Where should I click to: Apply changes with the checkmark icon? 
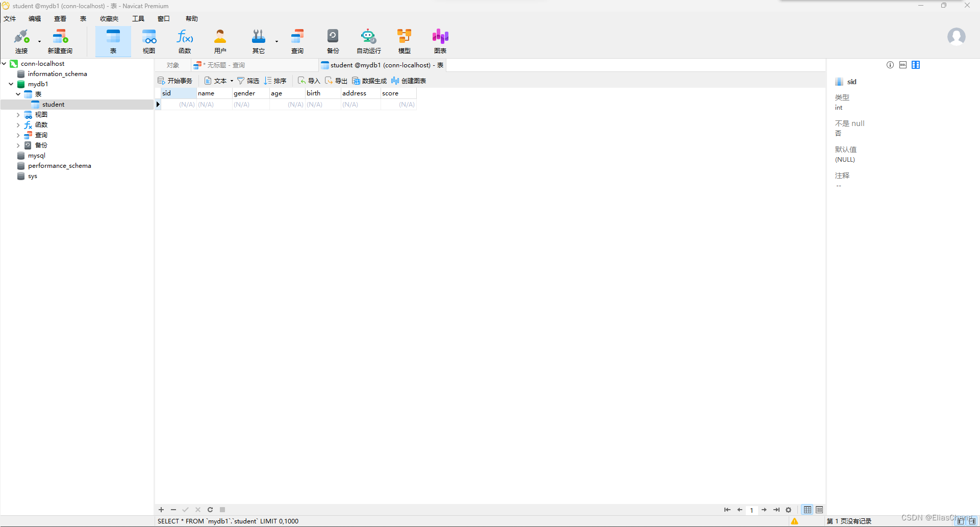[x=186, y=510]
